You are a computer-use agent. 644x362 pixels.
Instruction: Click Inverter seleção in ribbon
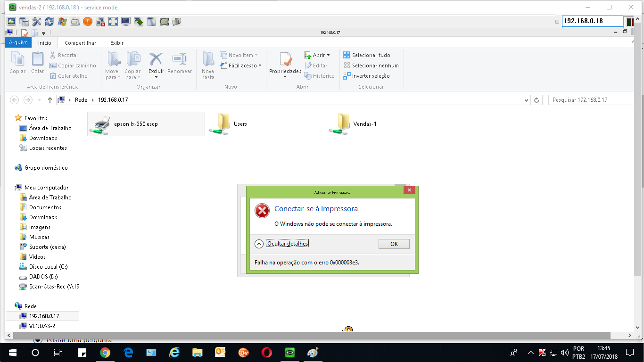tap(367, 76)
